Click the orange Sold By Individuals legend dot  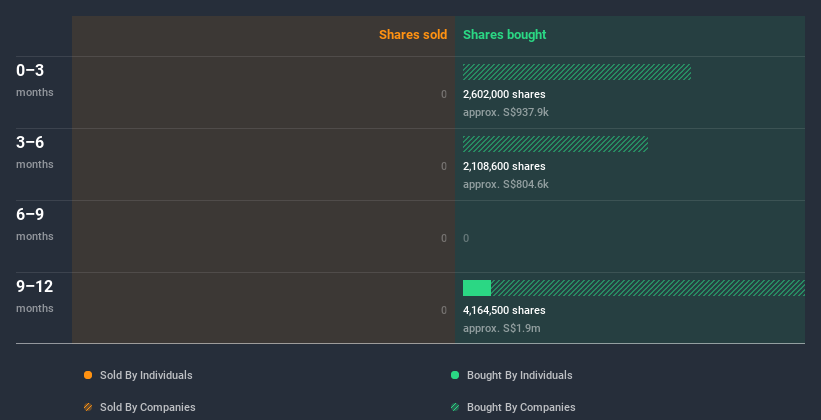(x=88, y=375)
